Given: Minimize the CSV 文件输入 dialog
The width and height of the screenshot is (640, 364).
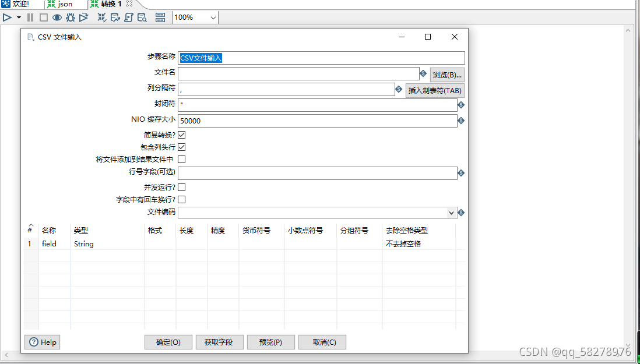Looking at the screenshot, I should 402,37.
